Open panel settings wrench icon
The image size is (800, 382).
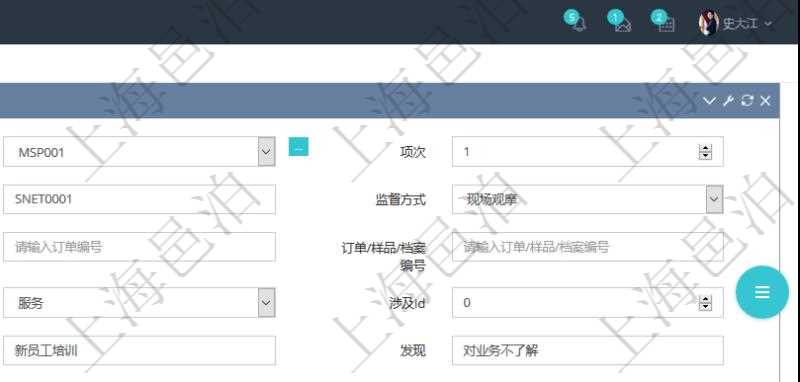(x=728, y=100)
